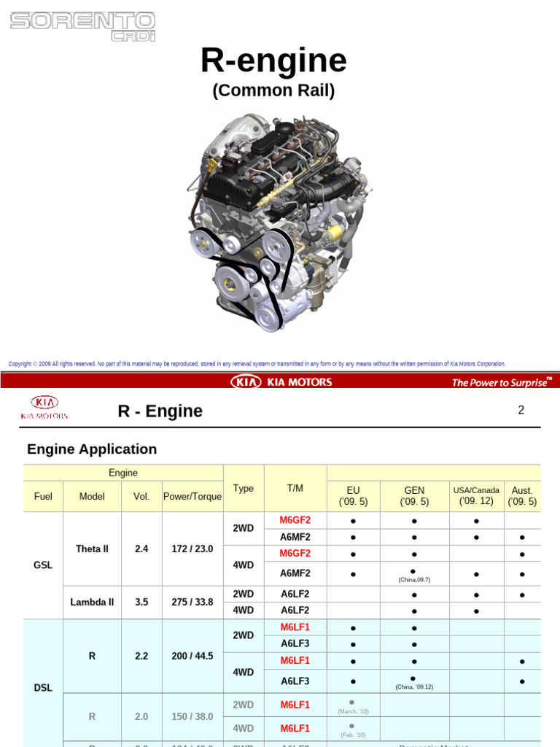This screenshot has width=560, height=747.
Task: Click the "275 / 33.8" power/torque cell
Action: 192,602
